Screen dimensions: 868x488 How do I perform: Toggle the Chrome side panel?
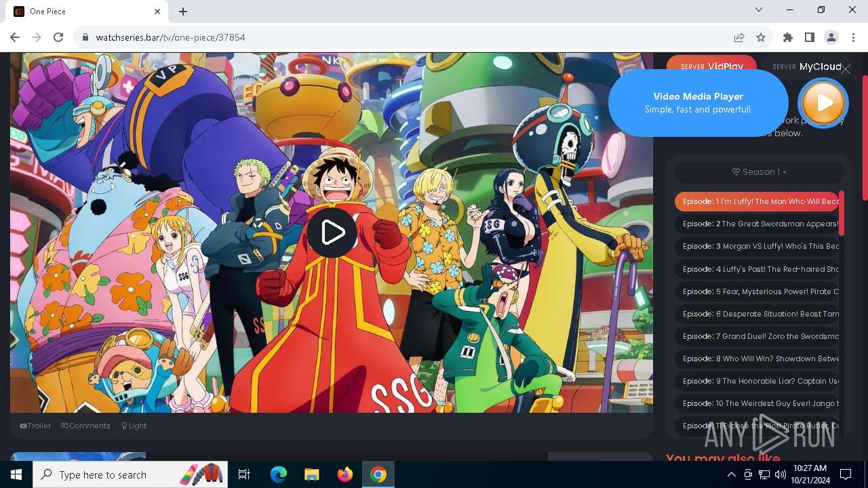click(x=810, y=37)
